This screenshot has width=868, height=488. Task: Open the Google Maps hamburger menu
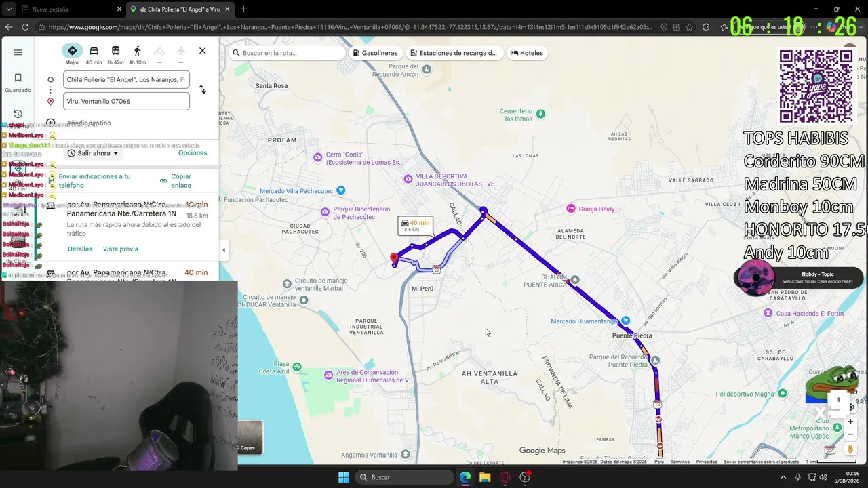pyautogui.click(x=18, y=52)
